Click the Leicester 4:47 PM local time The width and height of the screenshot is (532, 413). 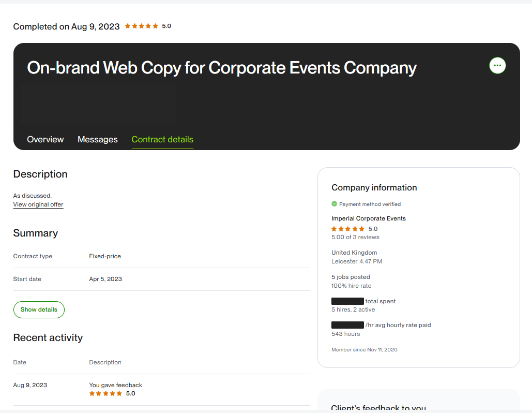pyautogui.click(x=357, y=261)
